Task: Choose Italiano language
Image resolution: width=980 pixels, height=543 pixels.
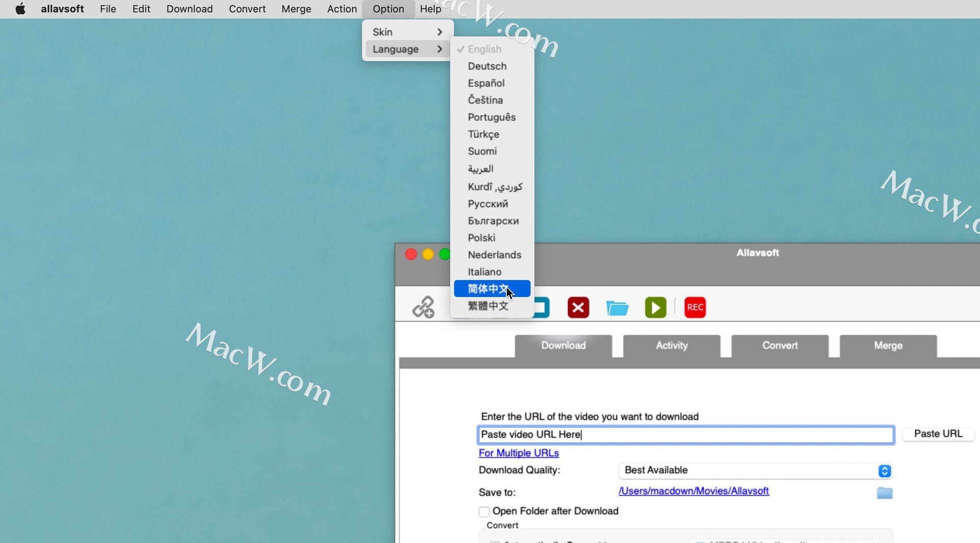Action: 492,272
